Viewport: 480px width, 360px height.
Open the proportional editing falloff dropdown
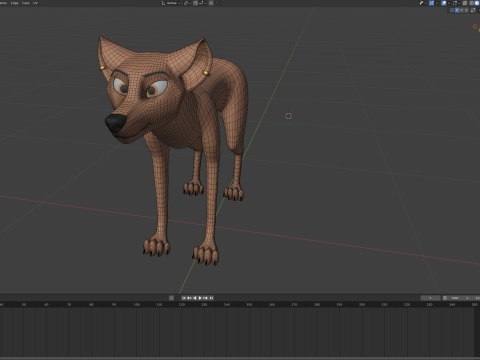[217, 3]
